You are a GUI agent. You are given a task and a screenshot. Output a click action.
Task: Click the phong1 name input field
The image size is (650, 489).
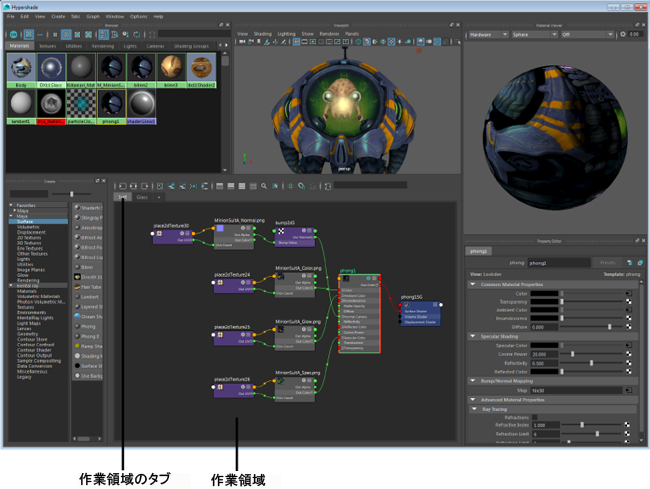559,263
